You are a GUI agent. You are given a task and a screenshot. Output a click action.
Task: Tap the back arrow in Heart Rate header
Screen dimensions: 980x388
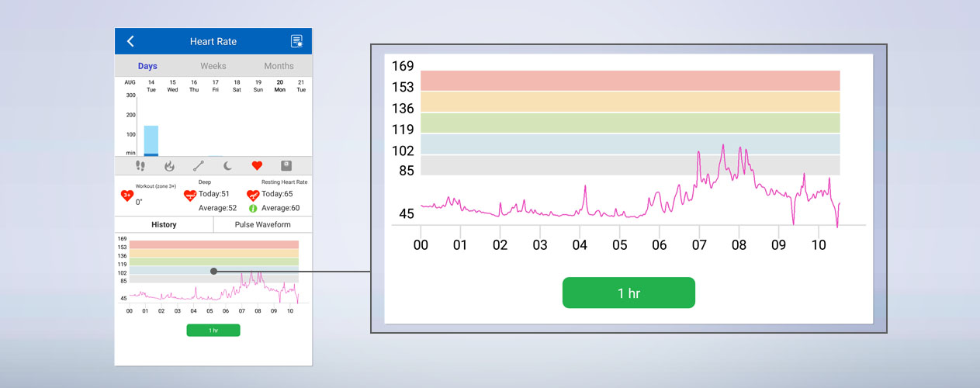point(130,41)
